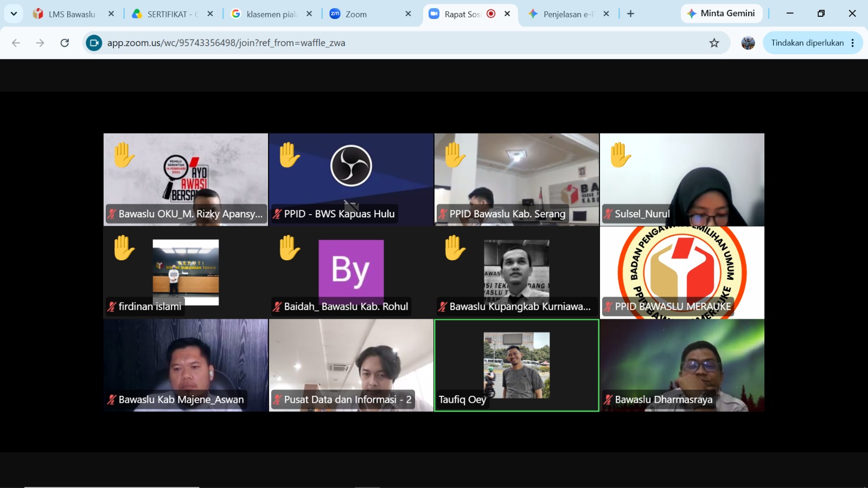Select PPID BAWASLU MERAUKE logo tile
The height and width of the screenshot is (488, 868).
click(x=682, y=272)
